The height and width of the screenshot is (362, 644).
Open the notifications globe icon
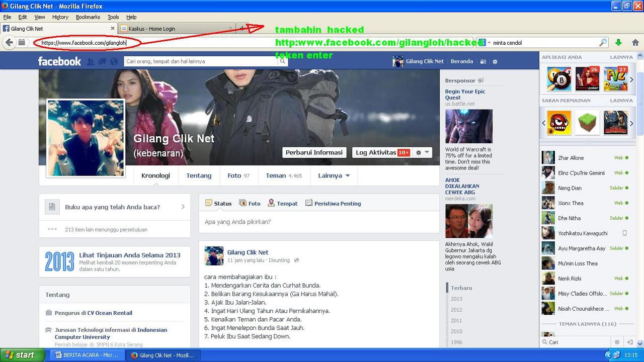[x=114, y=61]
